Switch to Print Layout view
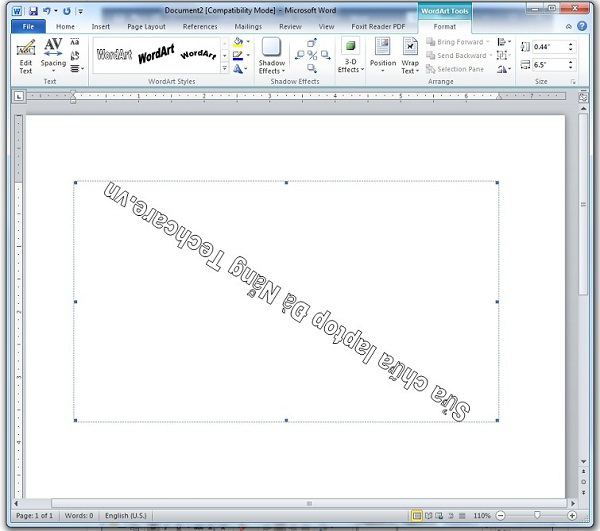 pos(416,516)
